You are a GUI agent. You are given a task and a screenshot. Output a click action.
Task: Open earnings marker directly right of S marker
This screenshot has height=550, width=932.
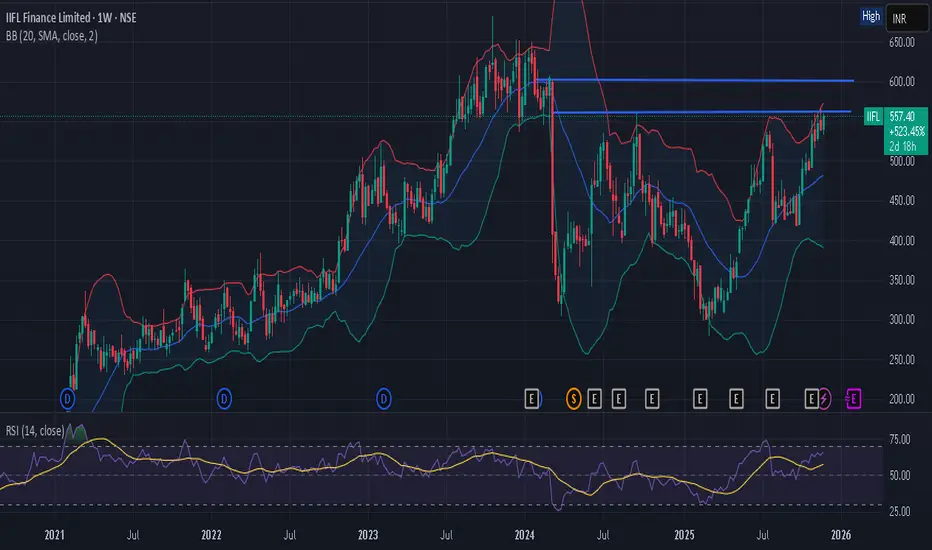click(594, 398)
